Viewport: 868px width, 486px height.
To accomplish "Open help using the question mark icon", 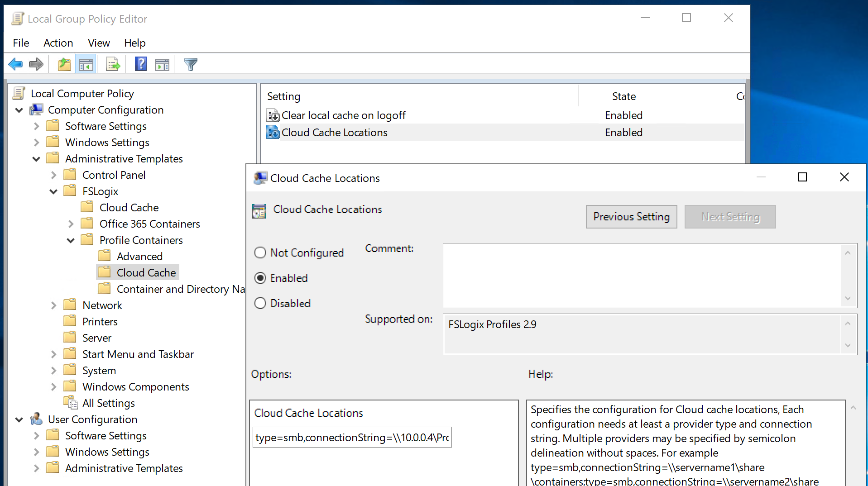I will point(140,64).
